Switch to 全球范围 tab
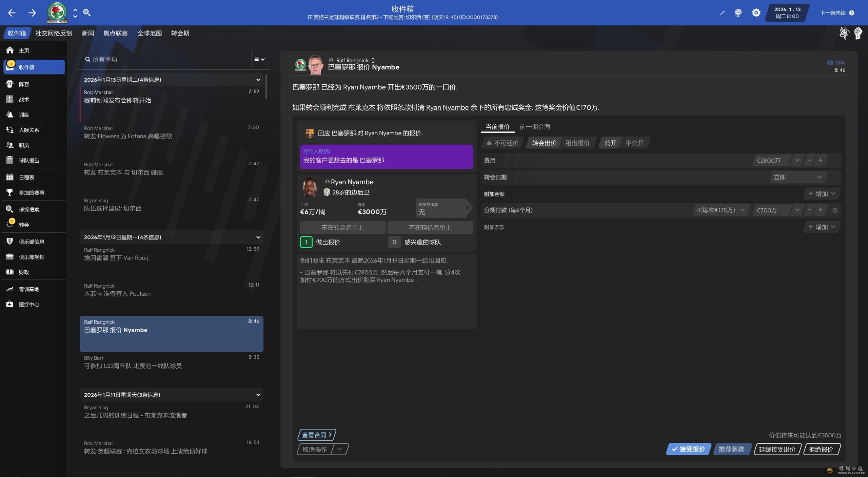This screenshot has height=478, width=868. [150, 33]
